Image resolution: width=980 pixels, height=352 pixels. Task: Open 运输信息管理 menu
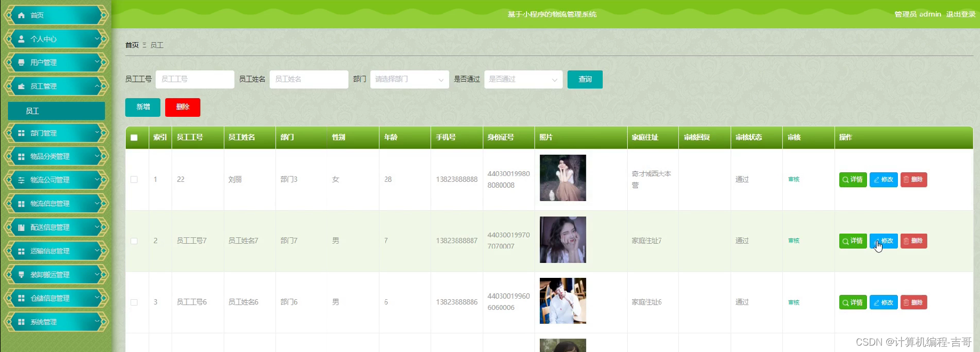[x=56, y=251]
